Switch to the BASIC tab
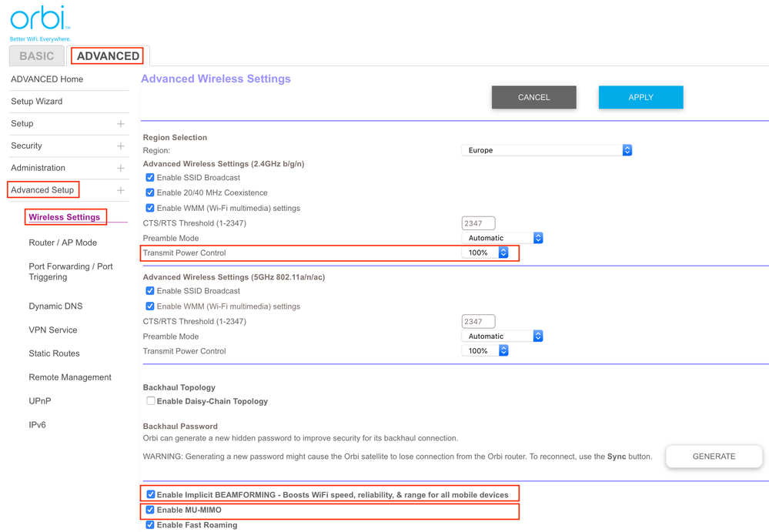 [x=37, y=56]
